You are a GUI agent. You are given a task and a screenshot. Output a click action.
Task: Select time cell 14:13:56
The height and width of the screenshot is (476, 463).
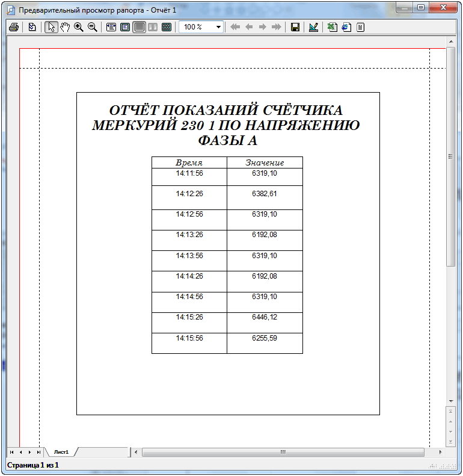[189, 261]
